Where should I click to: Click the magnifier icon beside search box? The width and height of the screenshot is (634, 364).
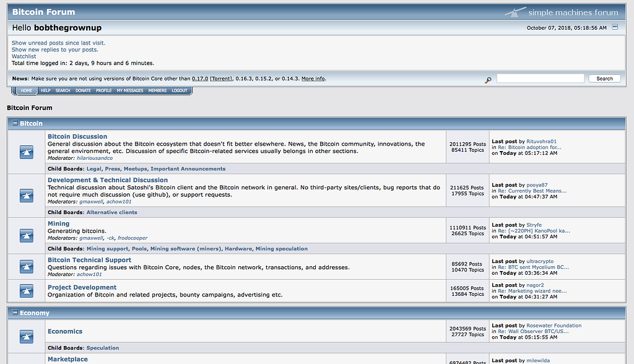click(488, 80)
